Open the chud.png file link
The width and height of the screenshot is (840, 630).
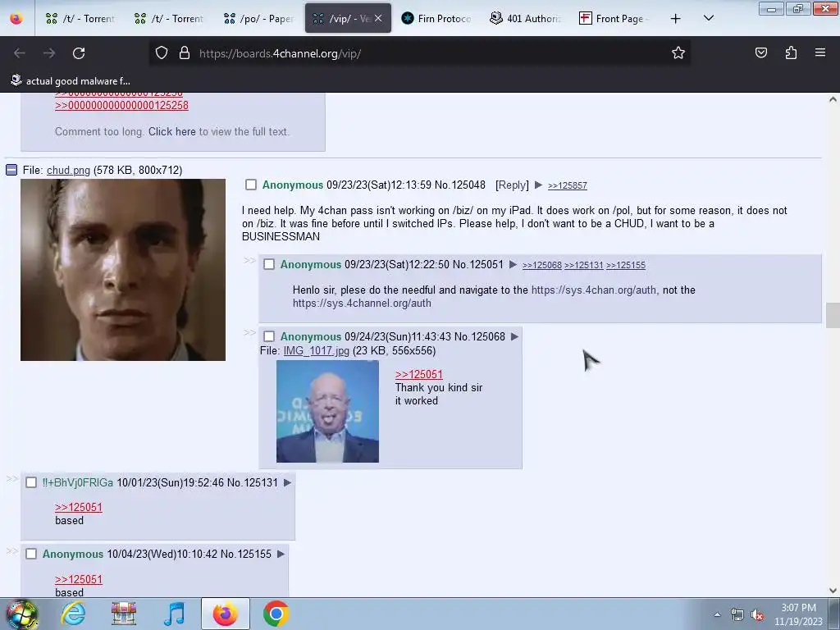click(x=68, y=170)
